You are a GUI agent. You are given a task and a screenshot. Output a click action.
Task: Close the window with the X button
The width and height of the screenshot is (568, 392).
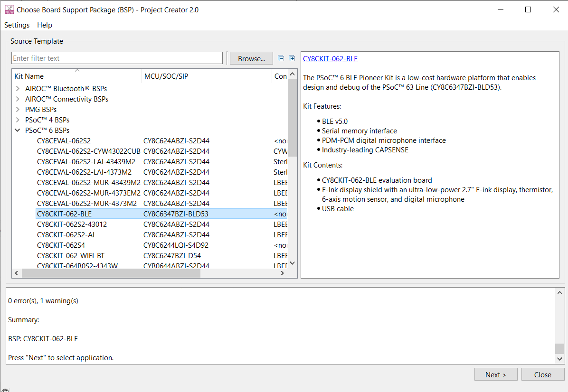click(556, 9)
